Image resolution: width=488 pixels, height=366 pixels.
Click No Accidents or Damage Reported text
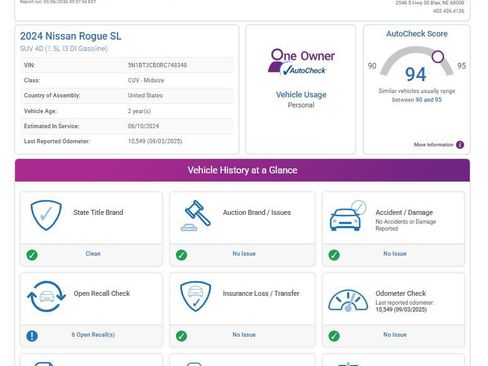pyautogui.click(x=406, y=225)
